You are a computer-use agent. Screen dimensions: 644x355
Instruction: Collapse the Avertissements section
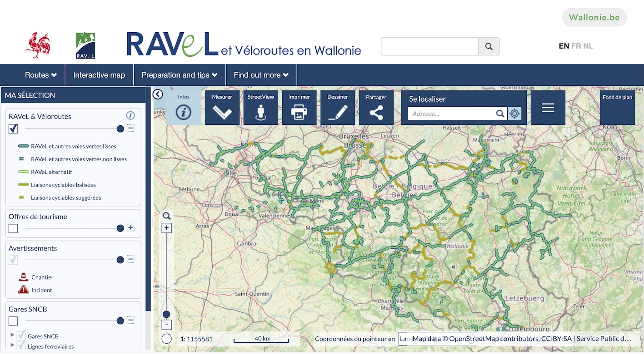[130, 259]
